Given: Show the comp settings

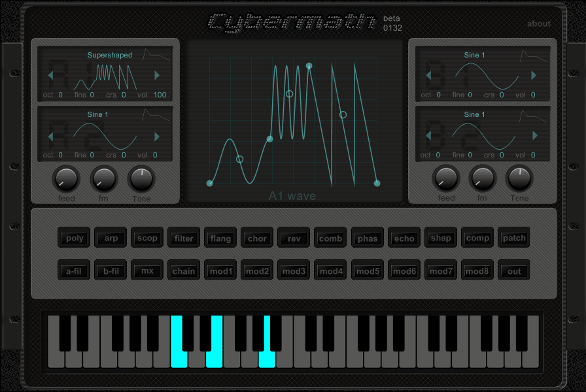Looking at the screenshot, I should click(x=477, y=237).
